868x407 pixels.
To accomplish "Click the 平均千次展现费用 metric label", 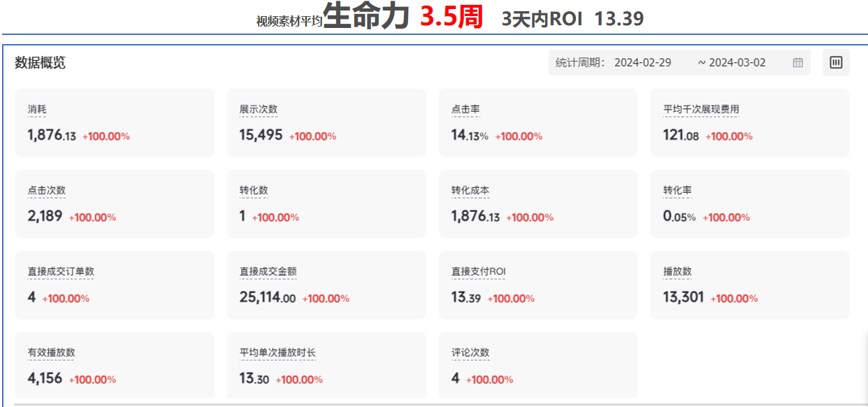I will click(x=701, y=109).
